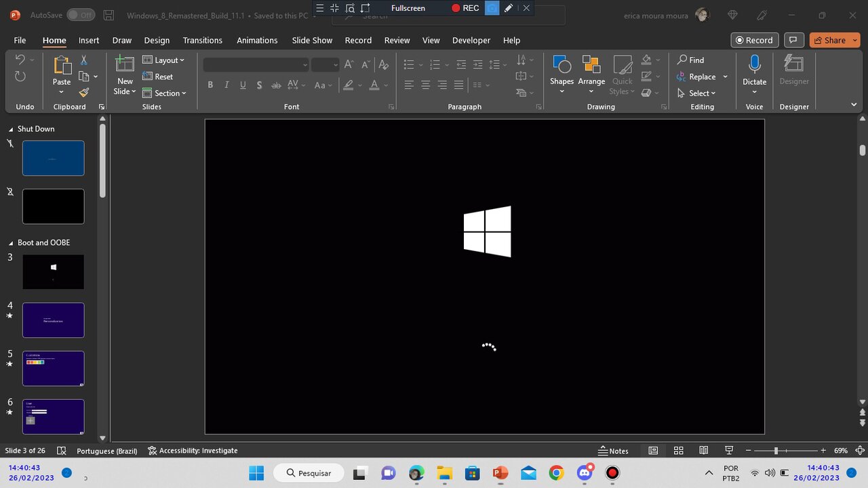Image resolution: width=868 pixels, height=488 pixels.
Task: Select slide 5 thumbnail
Action: [x=54, y=369]
